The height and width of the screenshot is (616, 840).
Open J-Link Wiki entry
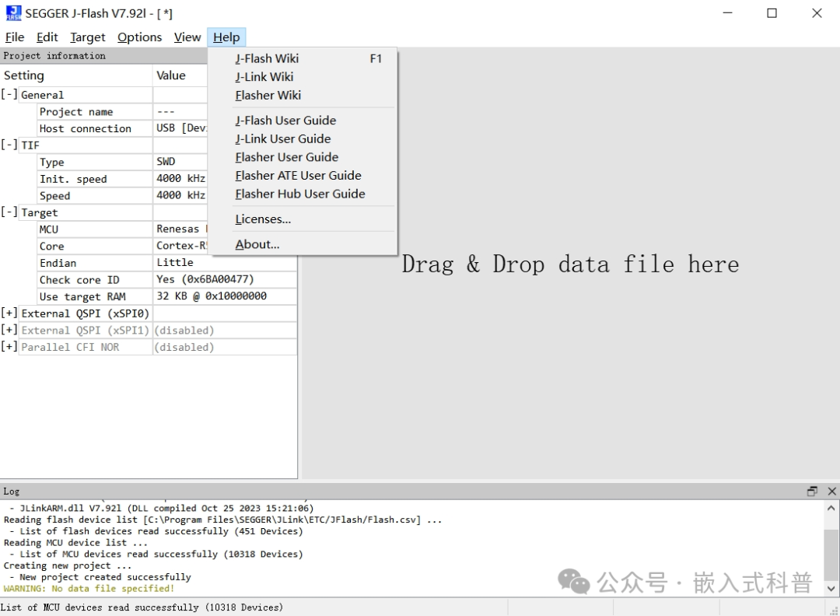coord(303,76)
